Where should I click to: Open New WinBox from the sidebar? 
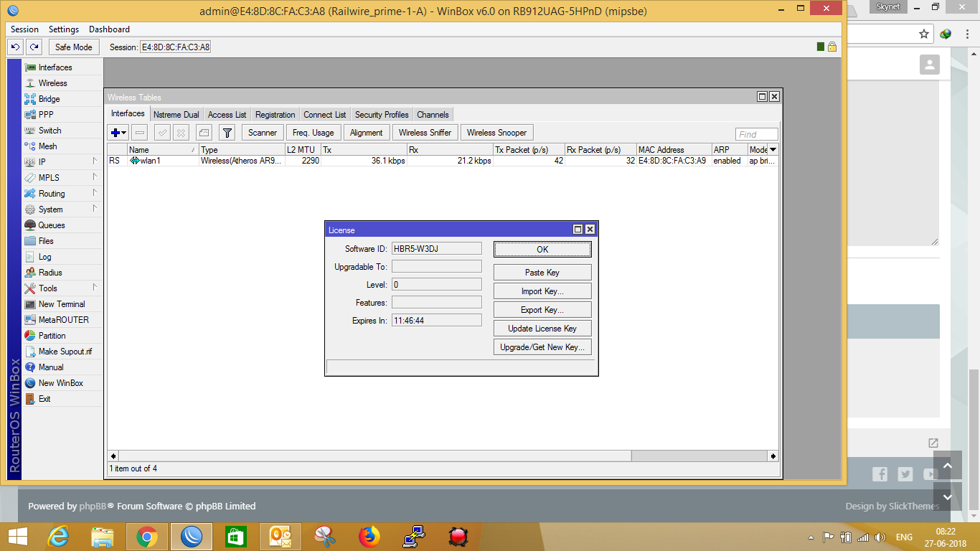pyautogui.click(x=62, y=383)
